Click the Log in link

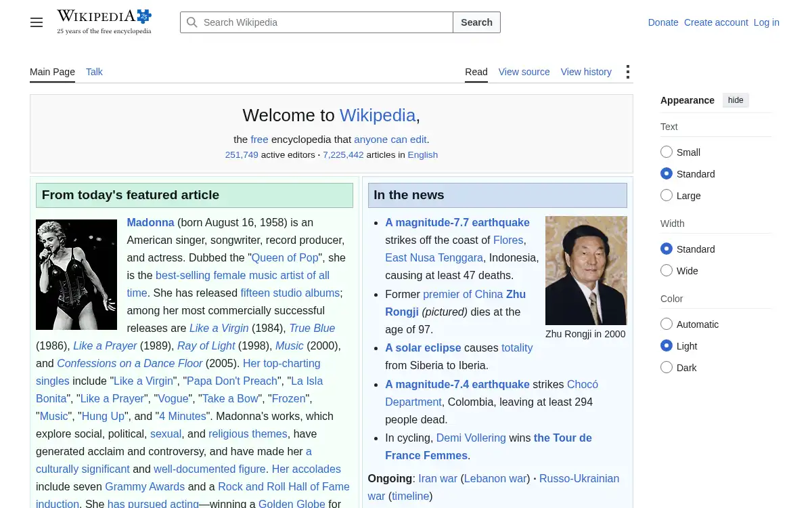pyautogui.click(x=767, y=22)
